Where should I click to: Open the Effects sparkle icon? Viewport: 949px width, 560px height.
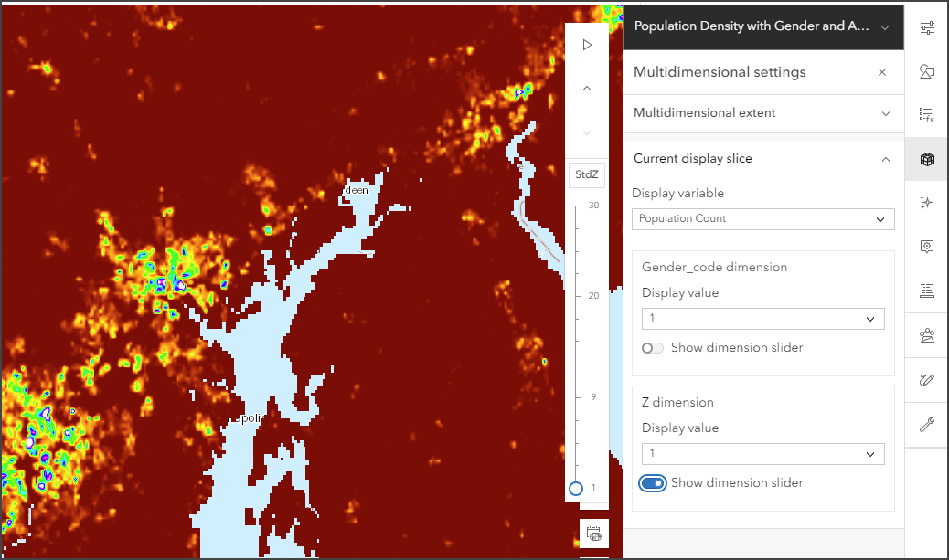tap(927, 203)
